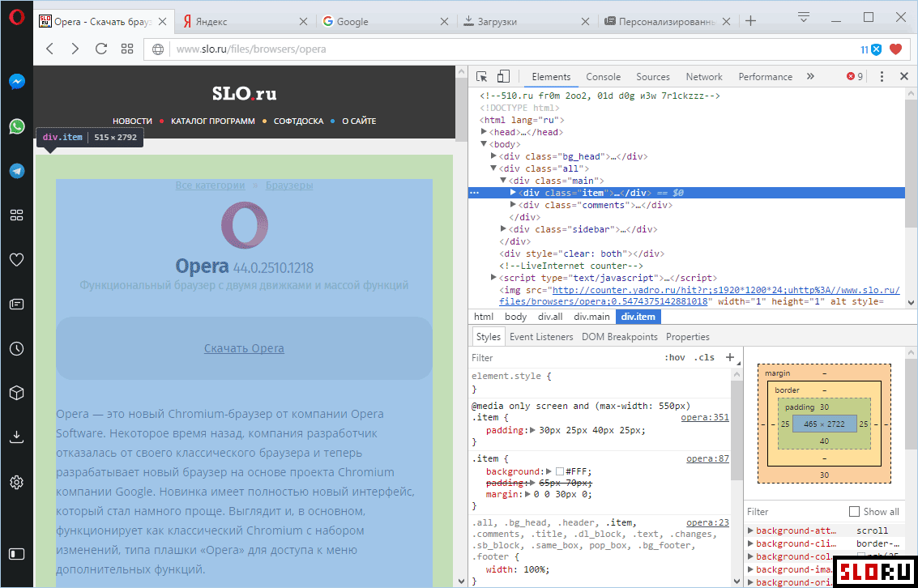Open a new tab with plus button
Viewport: 918px width, 588px height.
point(750,21)
